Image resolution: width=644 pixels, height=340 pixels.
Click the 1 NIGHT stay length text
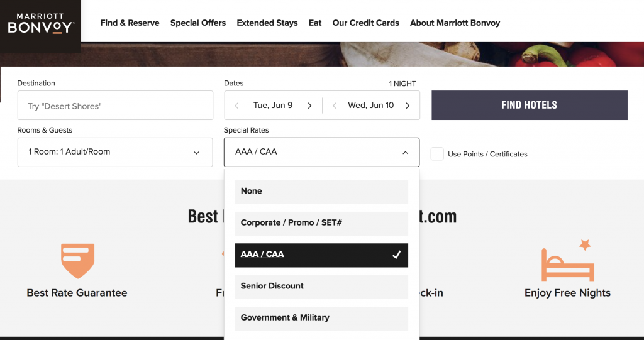(x=402, y=84)
